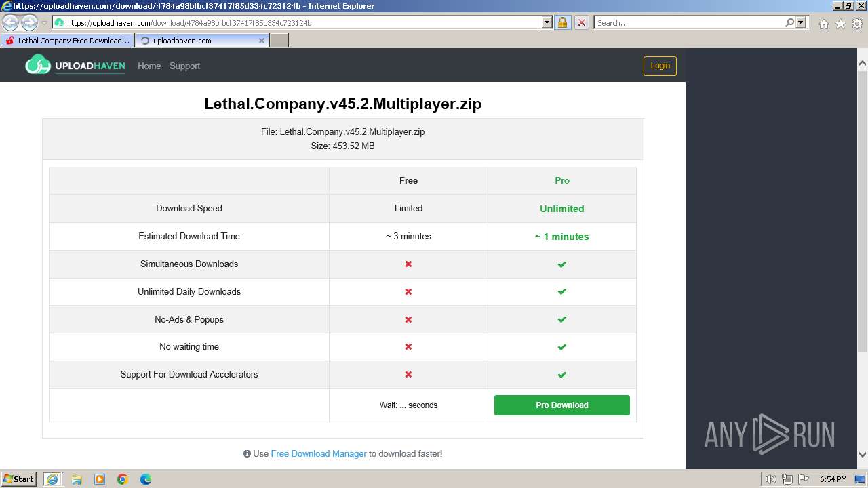Image resolution: width=868 pixels, height=488 pixels.
Task: Open the Home navigation link
Action: [x=149, y=66]
